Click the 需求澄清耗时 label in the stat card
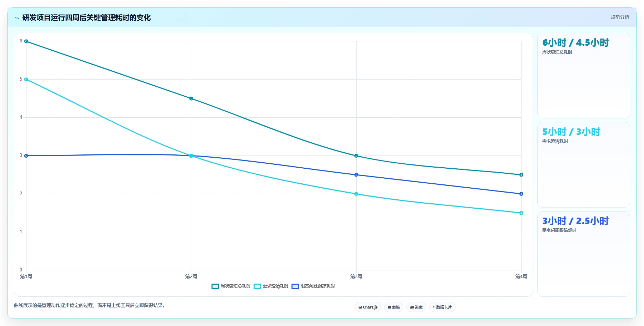The image size is (644, 326). [555, 141]
